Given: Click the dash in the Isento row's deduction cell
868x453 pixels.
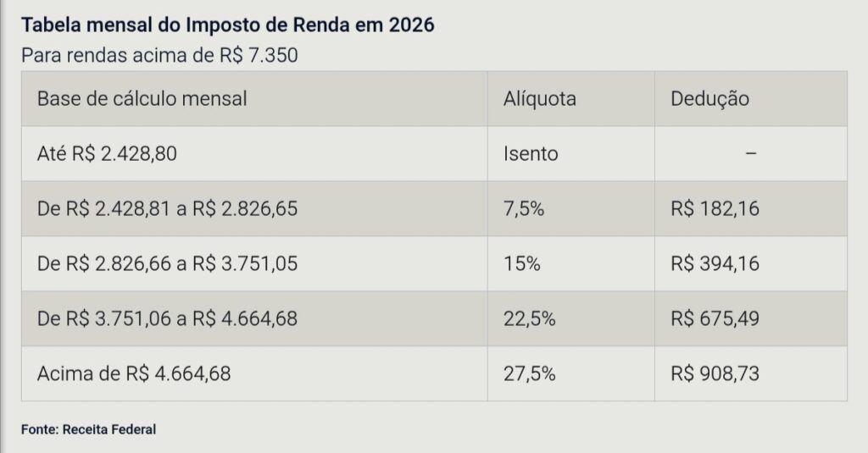Looking at the screenshot, I should 750,154.
